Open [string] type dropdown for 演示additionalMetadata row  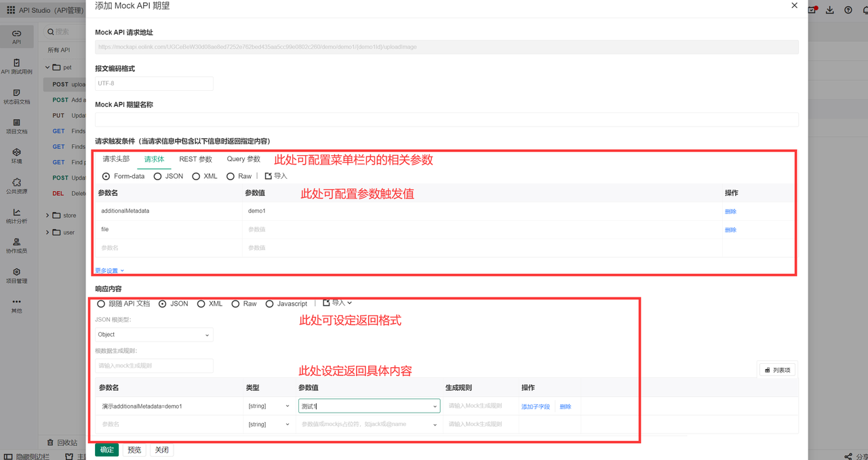point(269,406)
